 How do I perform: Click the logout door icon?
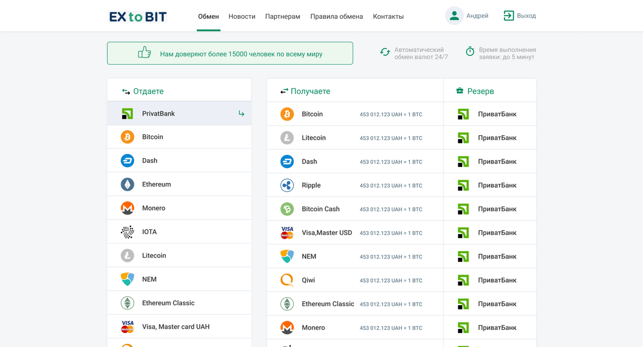point(509,16)
